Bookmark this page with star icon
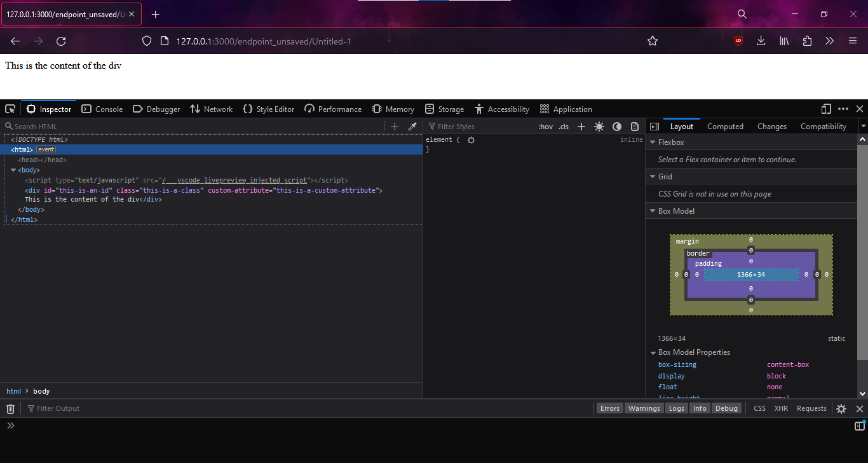 pos(652,41)
